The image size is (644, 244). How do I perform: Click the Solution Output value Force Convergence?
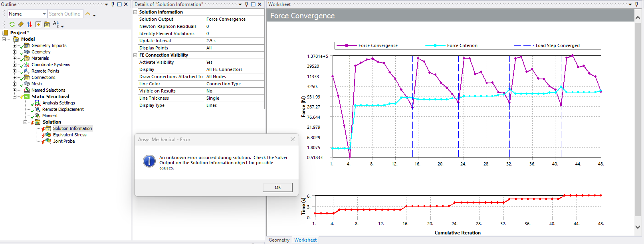235,19
